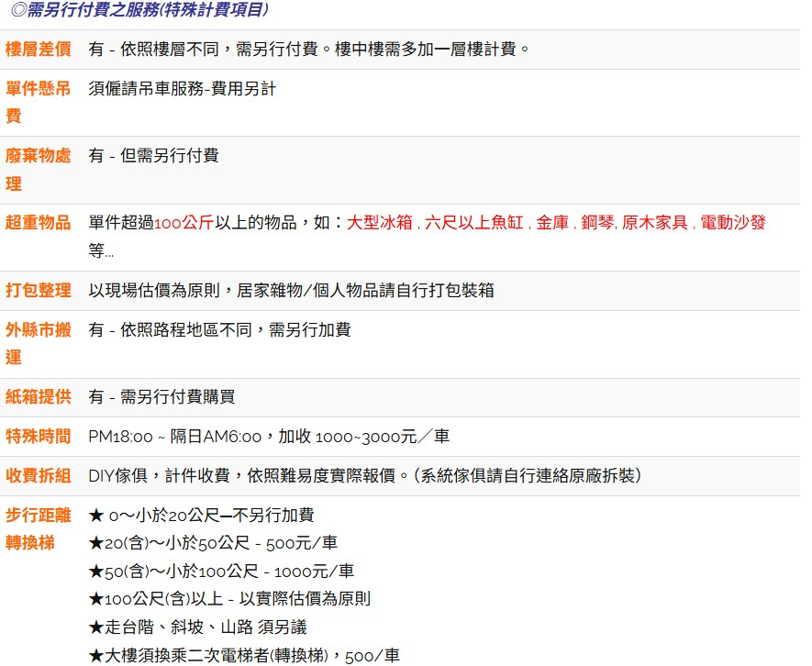The height and width of the screenshot is (666, 812).
Task: Click the red 大型冰箱 item text
Action: pyautogui.click(x=379, y=223)
